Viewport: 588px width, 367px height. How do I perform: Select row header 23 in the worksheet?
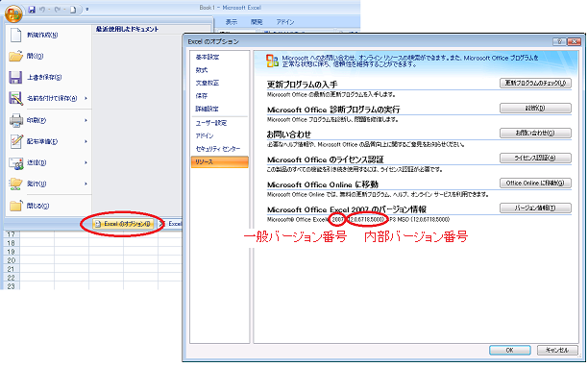[x=11, y=286]
